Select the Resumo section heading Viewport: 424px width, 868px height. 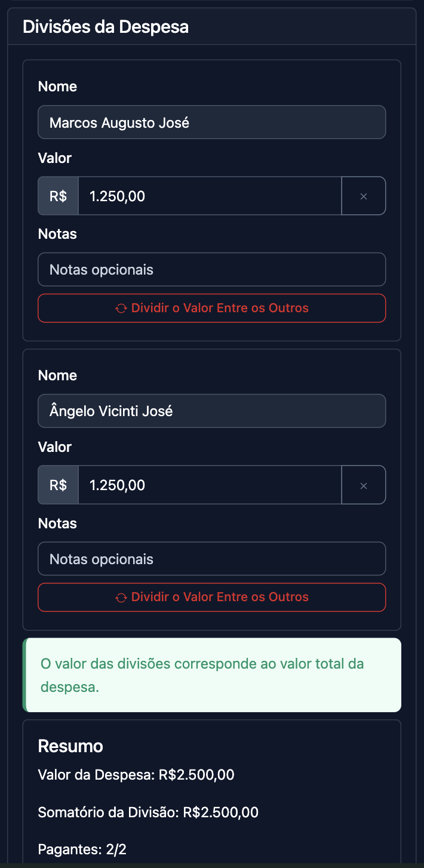coord(70,746)
